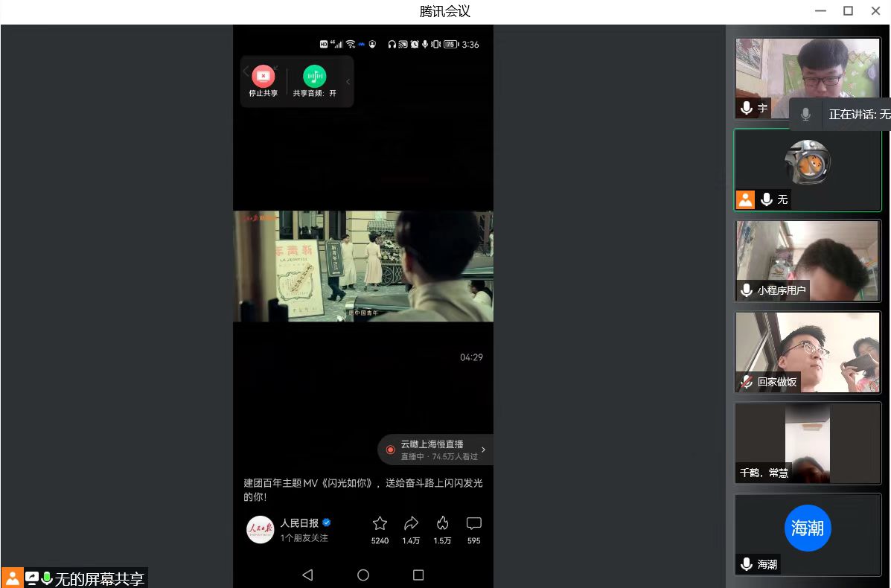The image size is (891, 588).
Task: Click the 人民日报 account name link
Action: tap(299, 523)
